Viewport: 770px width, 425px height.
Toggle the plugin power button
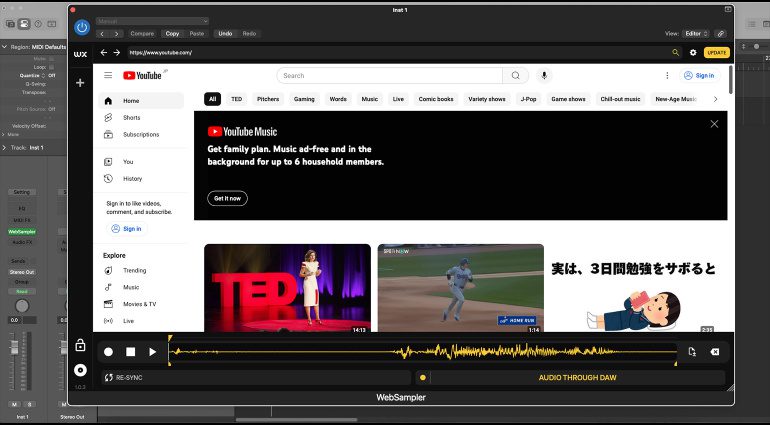point(82,27)
